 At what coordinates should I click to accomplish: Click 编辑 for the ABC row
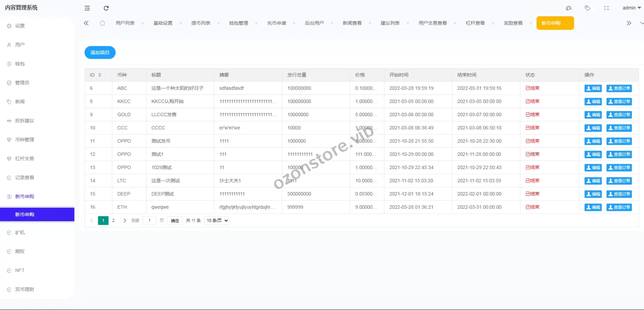pos(593,88)
